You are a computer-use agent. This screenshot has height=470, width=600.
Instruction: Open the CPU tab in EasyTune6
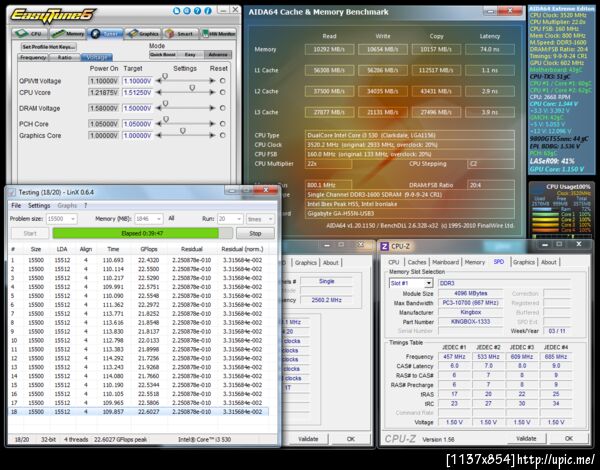coord(29,34)
